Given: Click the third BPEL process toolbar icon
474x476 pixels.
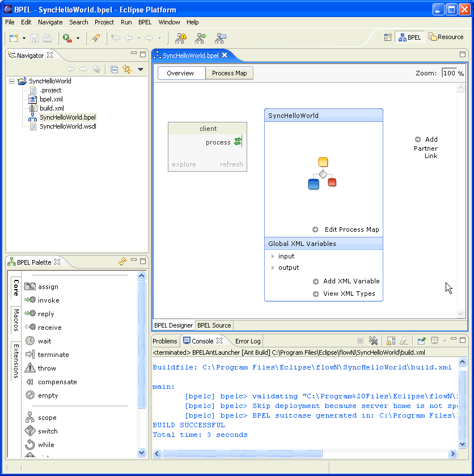Looking at the screenshot, I should coord(221,38).
